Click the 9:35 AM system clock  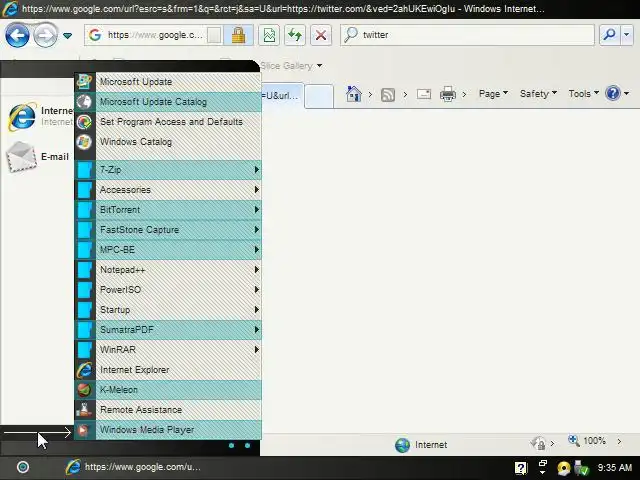click(x=615, y=467)
